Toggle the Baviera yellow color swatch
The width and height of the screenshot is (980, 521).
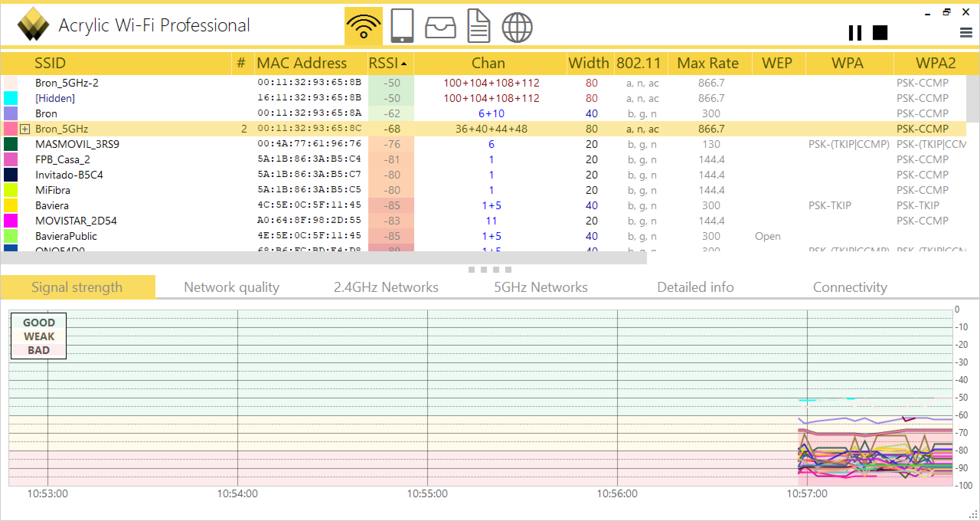coord(11,205)
